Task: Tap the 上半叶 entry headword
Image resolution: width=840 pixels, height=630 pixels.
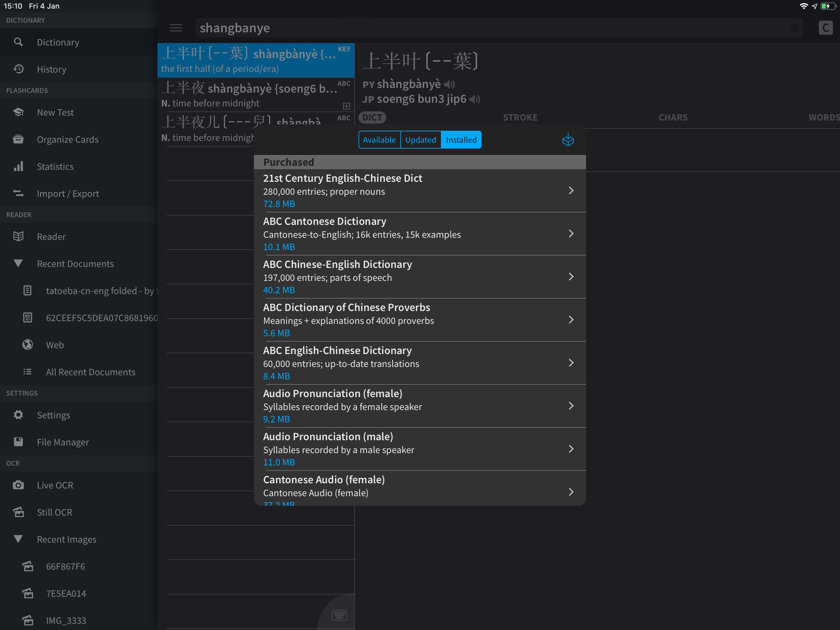Action: (420, 61)
